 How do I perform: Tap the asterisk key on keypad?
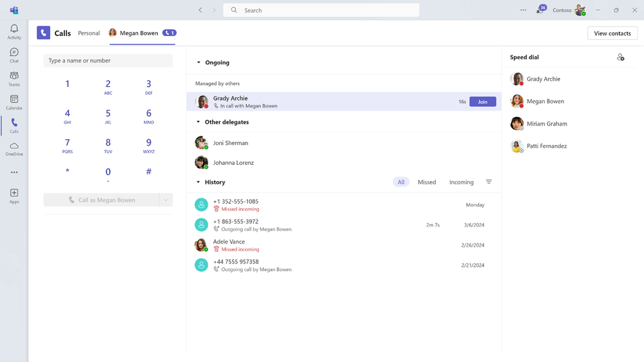67,171
